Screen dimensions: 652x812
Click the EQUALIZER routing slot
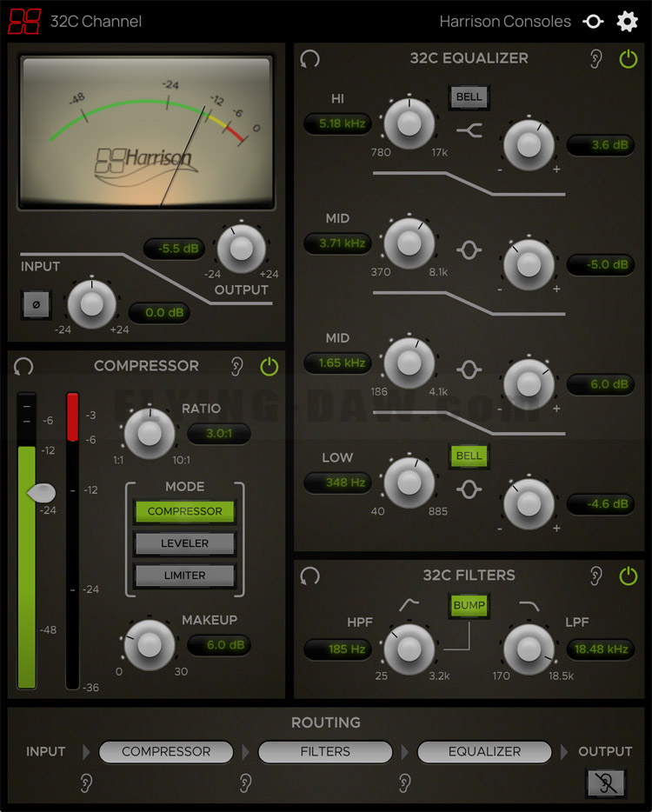[x=484, y=751]
